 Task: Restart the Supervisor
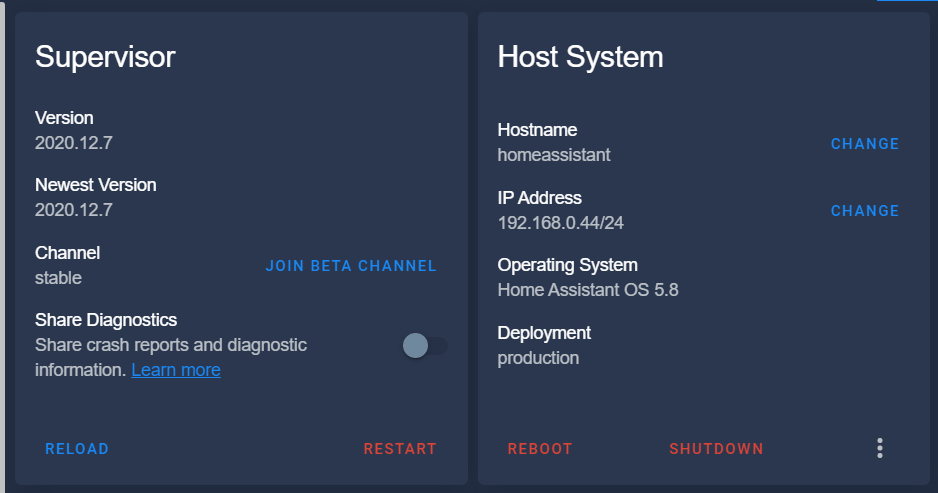coord(400,449)
